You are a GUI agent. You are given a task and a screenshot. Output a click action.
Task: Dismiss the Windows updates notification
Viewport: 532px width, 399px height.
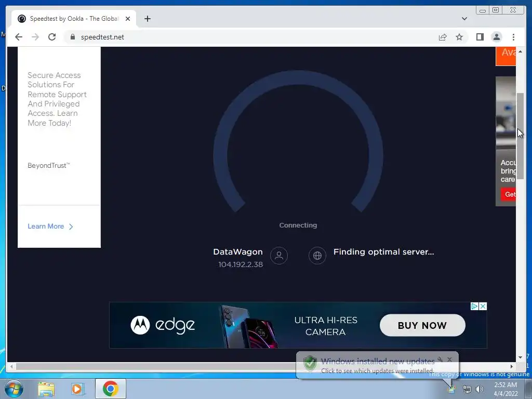pos(449,360)
